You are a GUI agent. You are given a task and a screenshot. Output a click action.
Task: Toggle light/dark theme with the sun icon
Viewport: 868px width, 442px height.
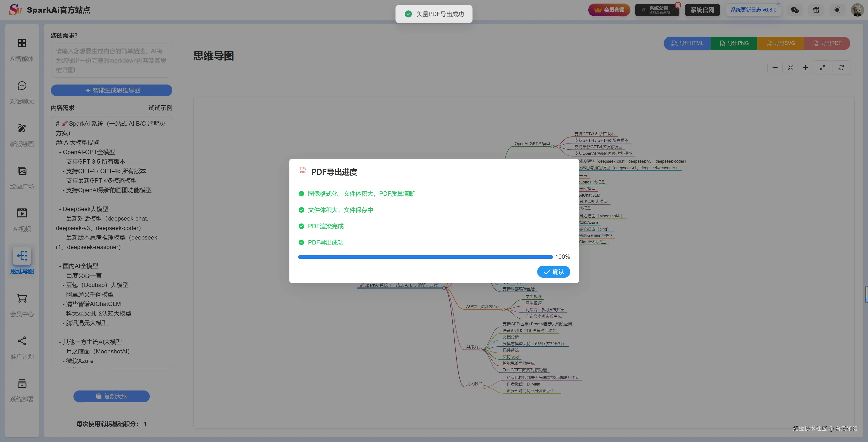pyautogui.click(x=837, y=10)
